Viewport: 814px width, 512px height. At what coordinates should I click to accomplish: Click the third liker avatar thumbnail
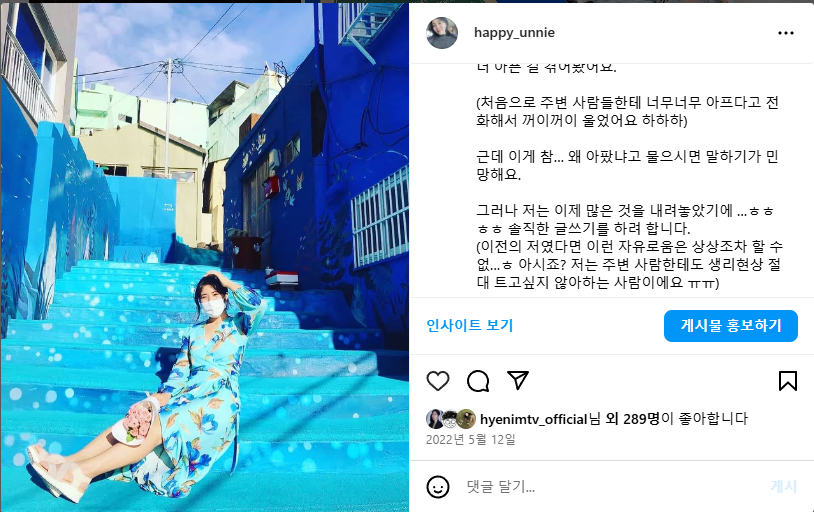466,419
